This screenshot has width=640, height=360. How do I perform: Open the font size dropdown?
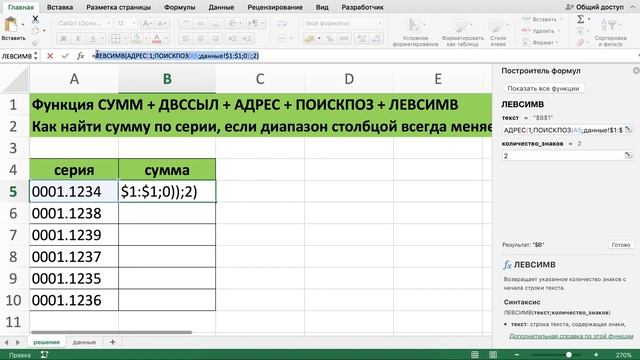click(x=133, y=23)
